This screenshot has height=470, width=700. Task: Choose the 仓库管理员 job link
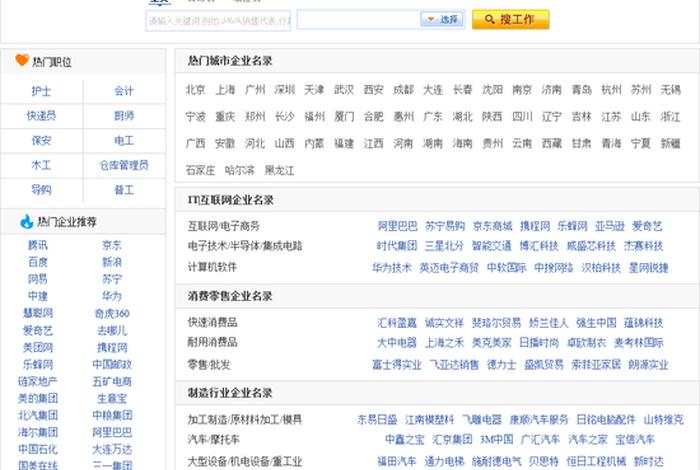[x=124, y=165]
